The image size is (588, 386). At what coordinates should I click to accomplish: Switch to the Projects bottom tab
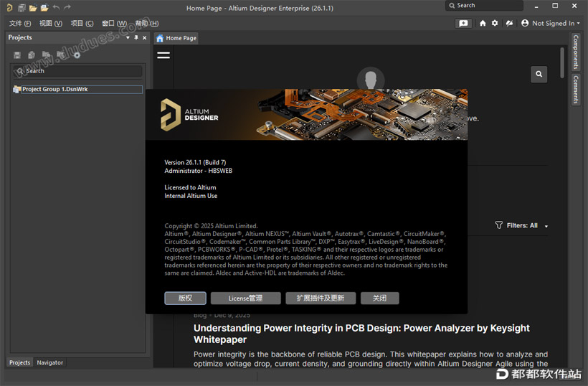pos(19,362)
